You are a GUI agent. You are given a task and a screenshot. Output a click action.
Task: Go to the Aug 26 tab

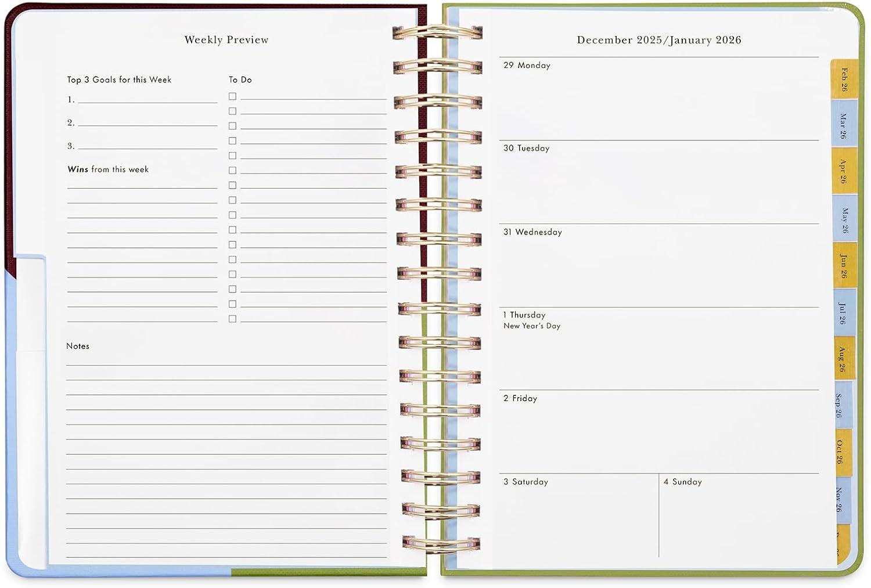point(841,359)
